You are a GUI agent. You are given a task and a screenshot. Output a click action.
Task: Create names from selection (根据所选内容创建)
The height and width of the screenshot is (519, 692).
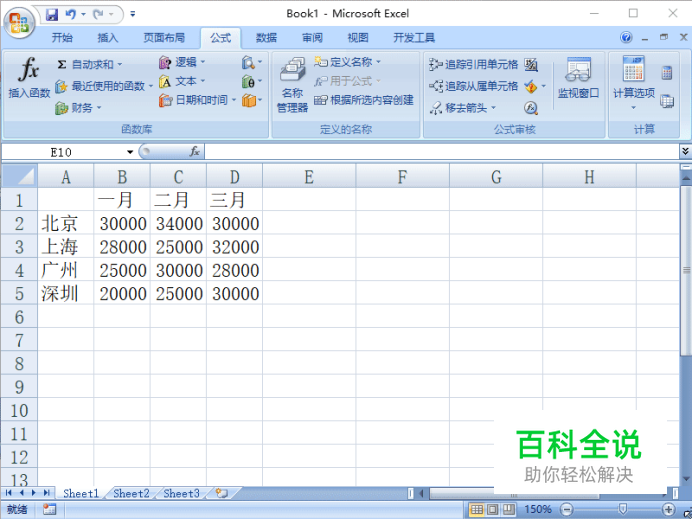click(x=364, y=100)
